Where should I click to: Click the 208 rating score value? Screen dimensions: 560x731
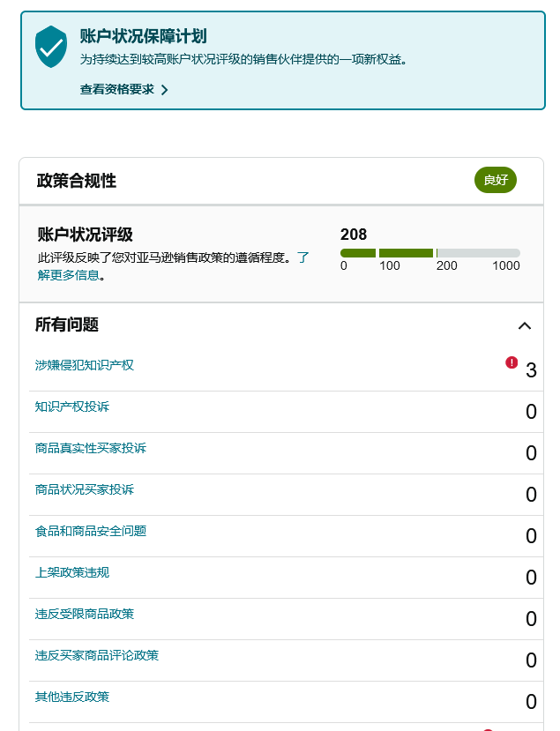[354, 234]
